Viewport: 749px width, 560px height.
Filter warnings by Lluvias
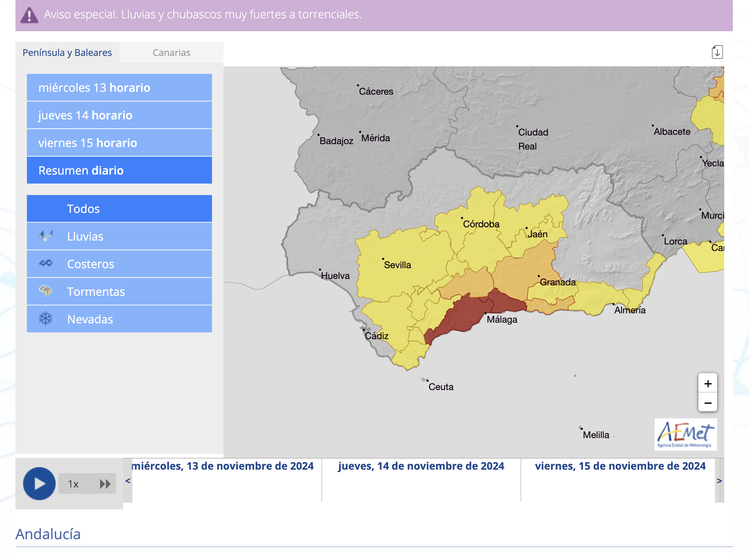point(119,236)
